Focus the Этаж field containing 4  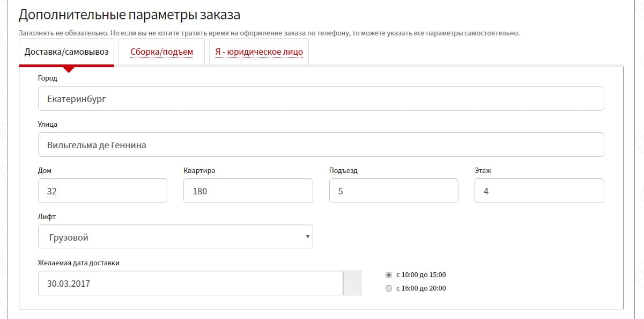coord(539,191)
